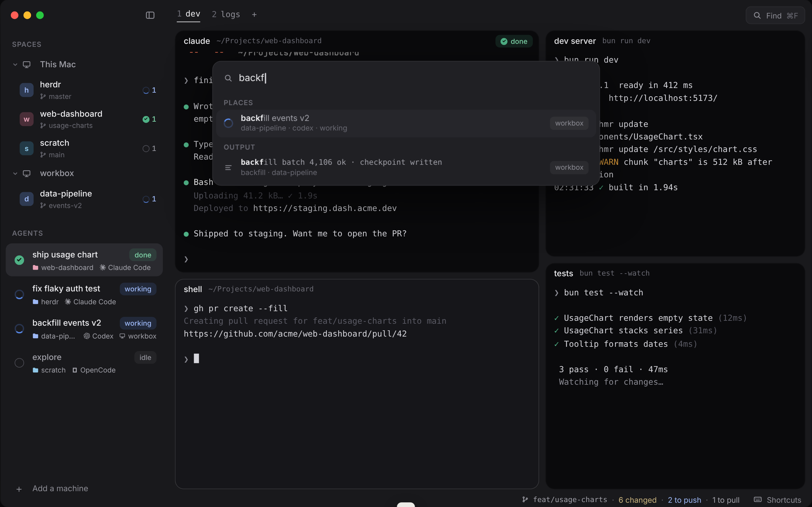Image resolution: width=812 pixels, height=507 pixels.
Task: Click the scratch 's' avatar icon
Action: 26,148
